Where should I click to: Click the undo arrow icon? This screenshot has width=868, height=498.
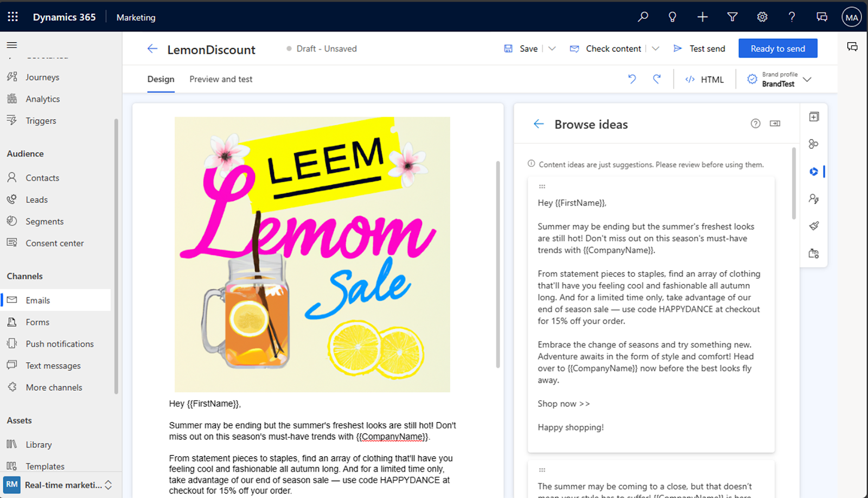click(x=632, y=79)
